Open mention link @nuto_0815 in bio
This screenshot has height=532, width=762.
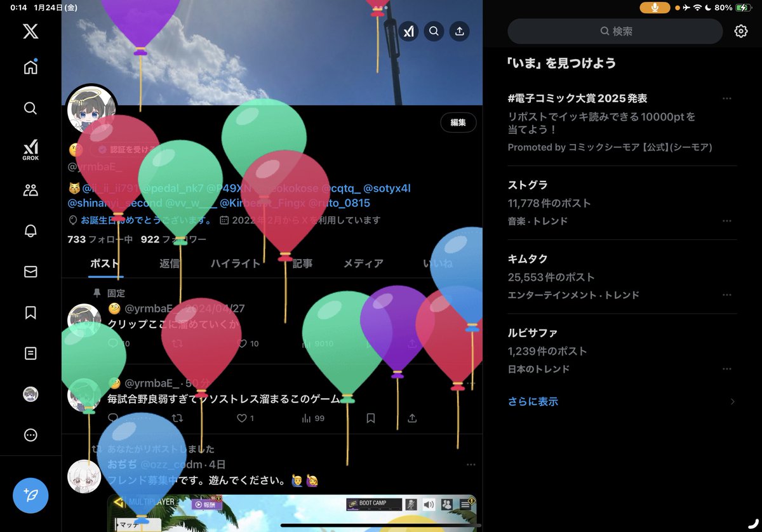tap(339, 203)
